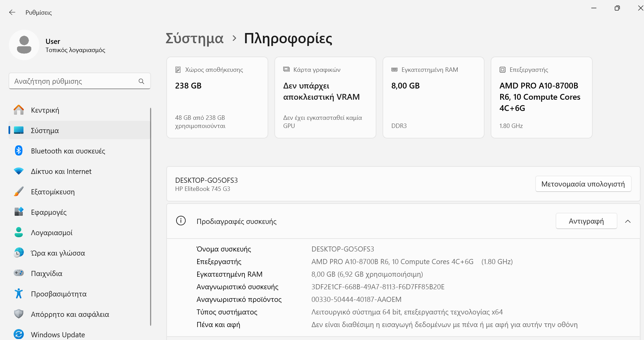Click the Απόρρητο shield icon
Viewport: 644px width, 340px height.
(x=19, y=314)
